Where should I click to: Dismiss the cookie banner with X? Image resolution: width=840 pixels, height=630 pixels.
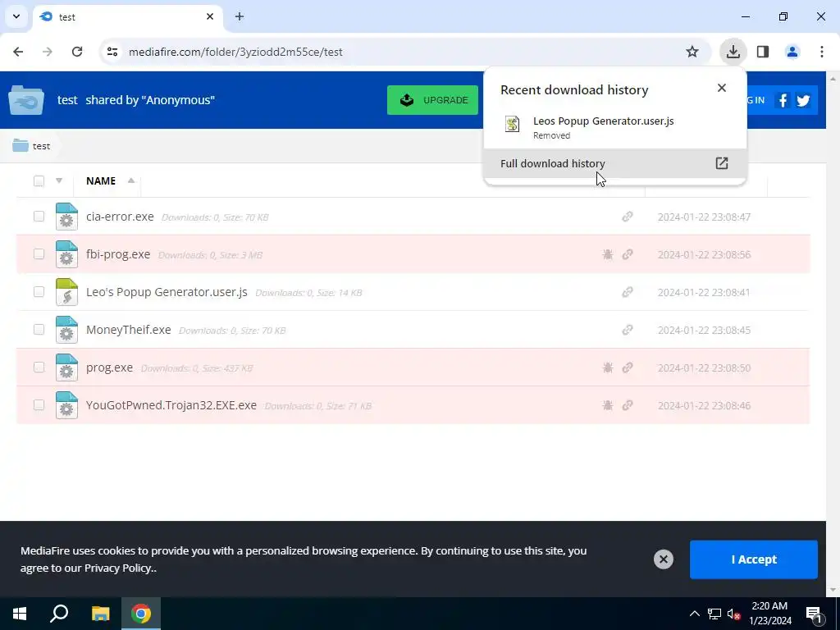coord(663,559)
